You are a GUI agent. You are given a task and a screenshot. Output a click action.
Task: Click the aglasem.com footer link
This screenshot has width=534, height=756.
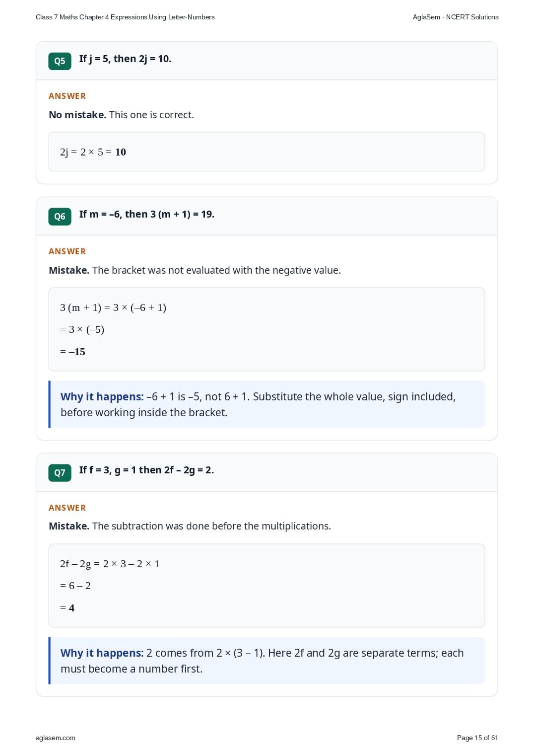[56, 738]
